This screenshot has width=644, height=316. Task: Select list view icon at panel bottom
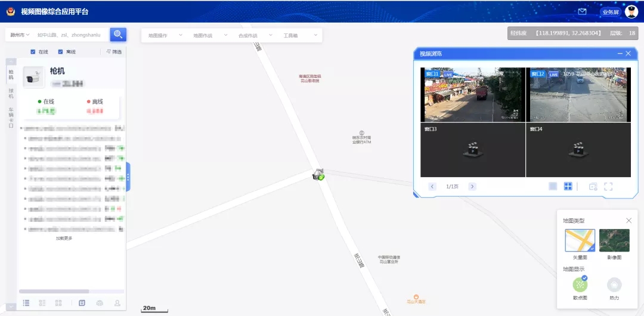pos(26,303)
